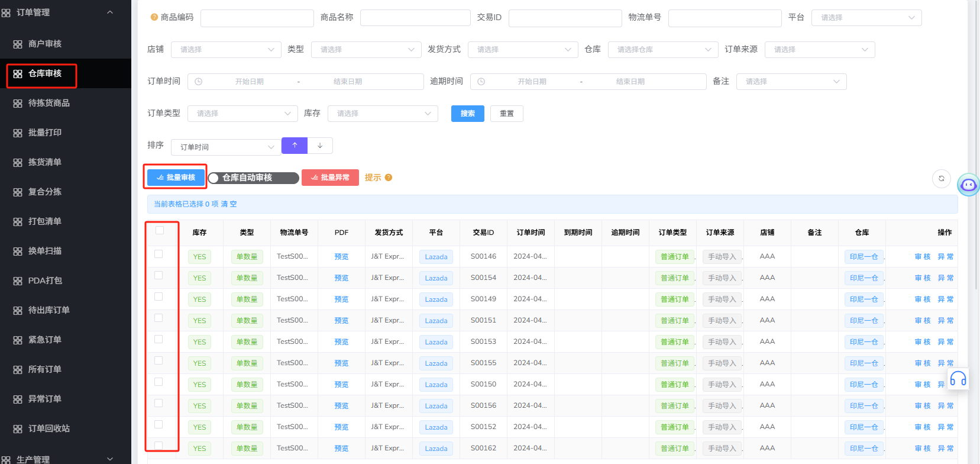
Task: Click the 批量审核 button
Action: click(x=176, y=178)
